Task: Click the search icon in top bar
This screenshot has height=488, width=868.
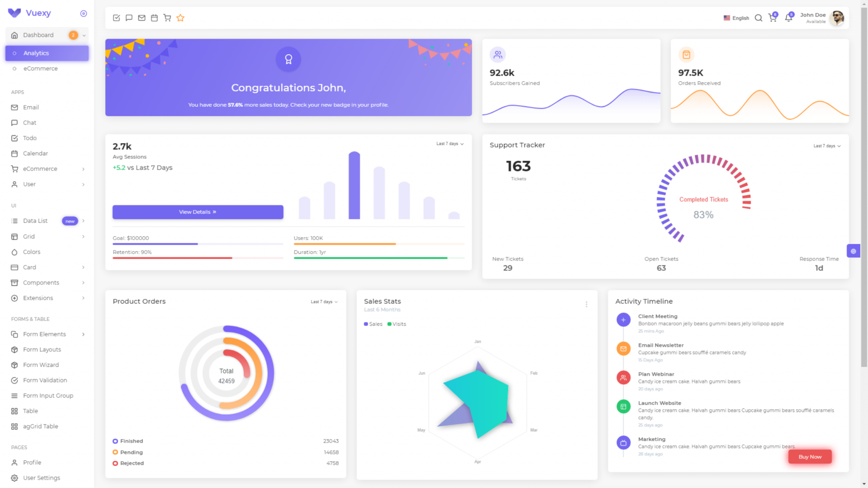Action: [758, 18]
